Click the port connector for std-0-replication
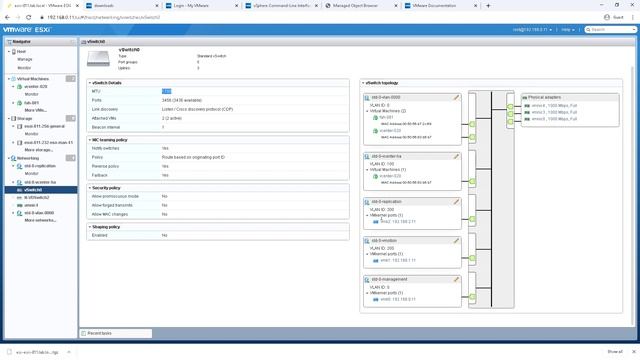Viewport: 640px width, 360px height. [472, 219]
